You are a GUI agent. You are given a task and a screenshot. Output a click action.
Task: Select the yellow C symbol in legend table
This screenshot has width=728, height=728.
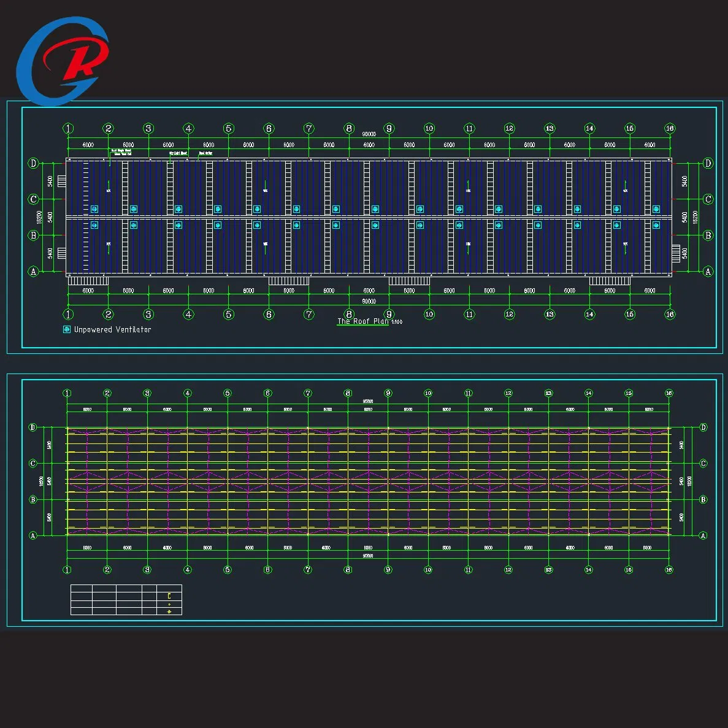pos(169,596)
